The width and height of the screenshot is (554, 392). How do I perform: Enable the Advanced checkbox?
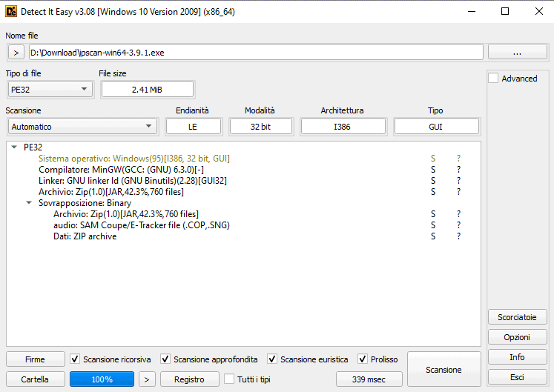(493, 78)
